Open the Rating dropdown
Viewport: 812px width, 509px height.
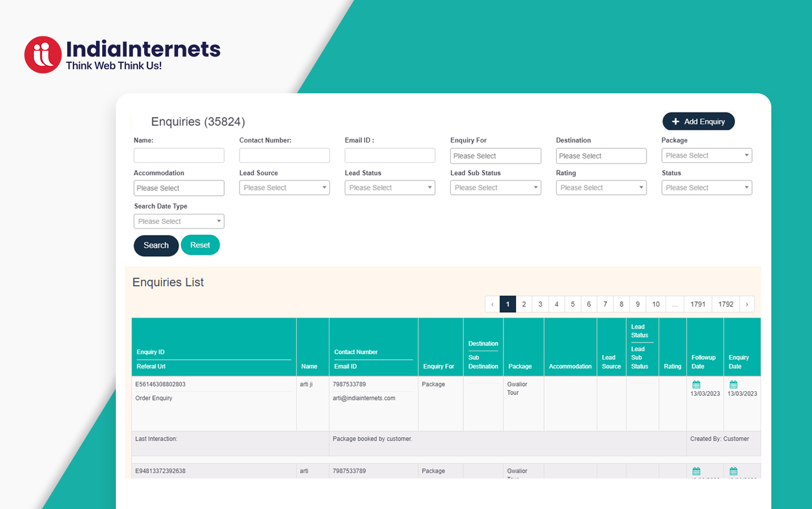click(601, 188)
